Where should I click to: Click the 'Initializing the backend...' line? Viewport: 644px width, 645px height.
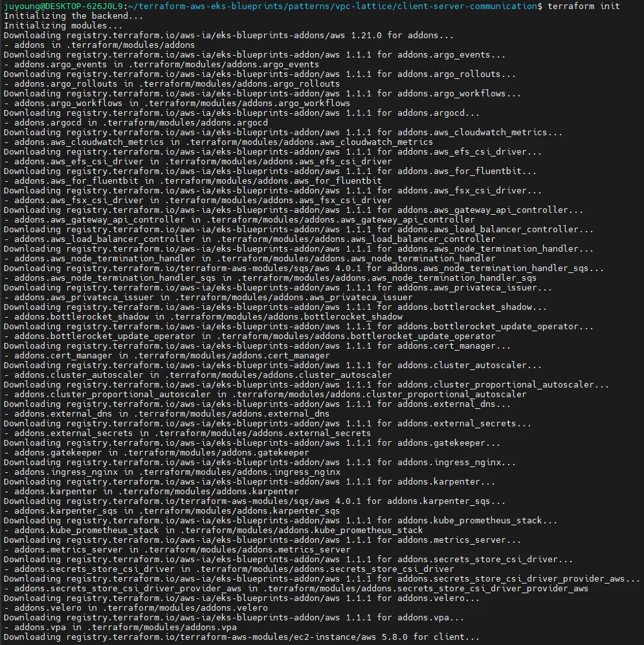[x=74, y=16]
